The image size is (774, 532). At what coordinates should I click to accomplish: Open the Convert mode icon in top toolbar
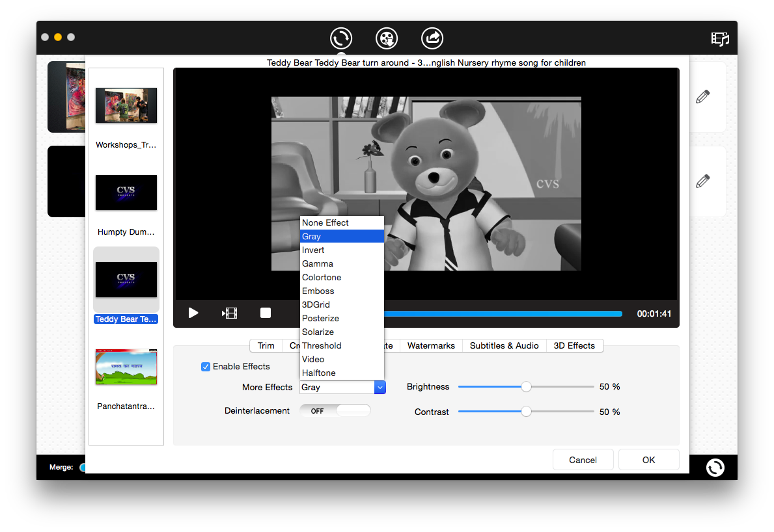pos(341,38)
